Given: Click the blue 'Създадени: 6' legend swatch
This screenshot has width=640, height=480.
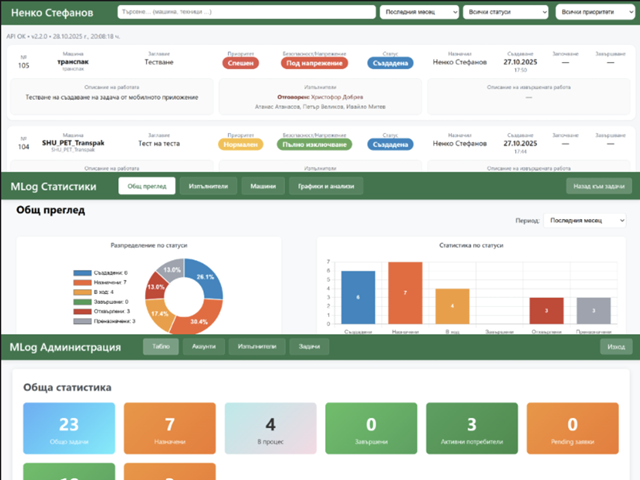Looking at the screenshot, I should click(82, 273).
